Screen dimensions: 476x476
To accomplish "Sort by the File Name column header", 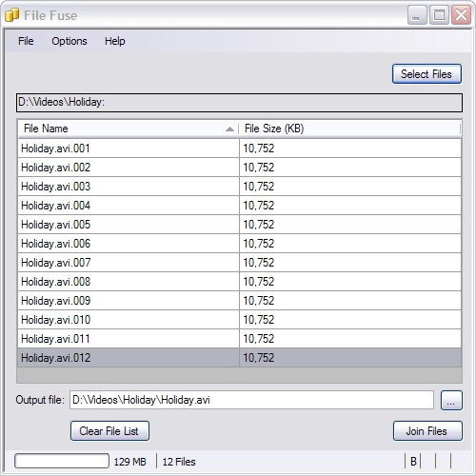I will pos(129,129).
